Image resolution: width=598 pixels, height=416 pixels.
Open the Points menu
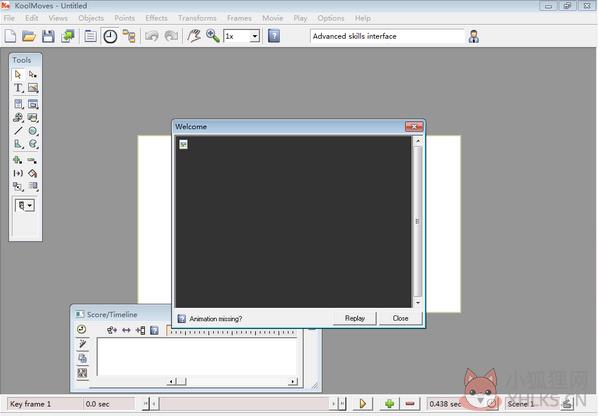(124, 18)
